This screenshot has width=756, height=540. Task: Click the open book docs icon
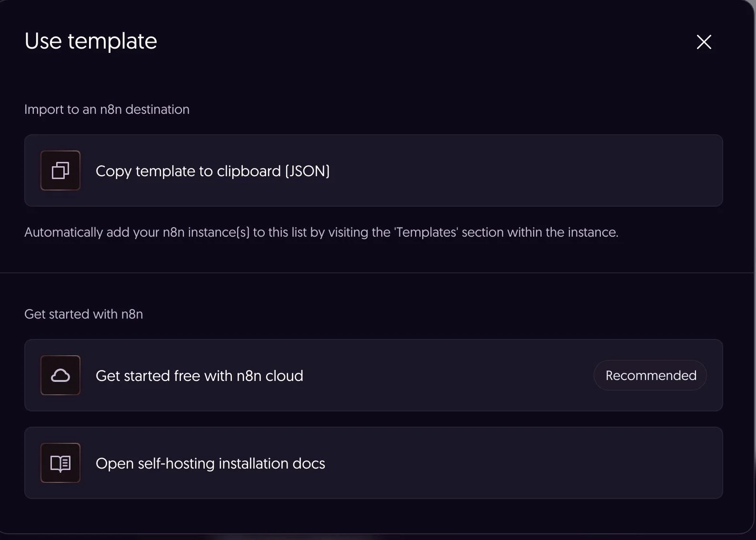tap(60, 463)
